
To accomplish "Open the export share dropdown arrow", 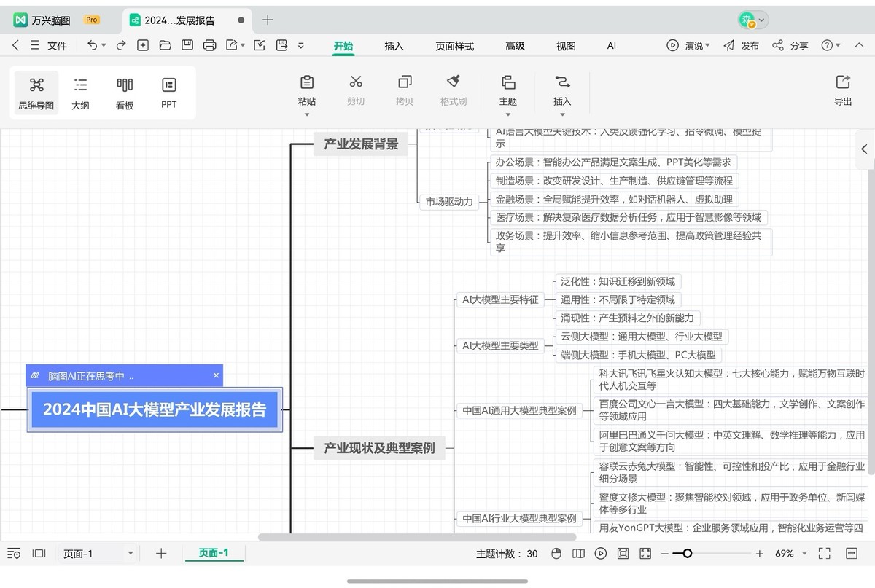I will click(243, 45).
